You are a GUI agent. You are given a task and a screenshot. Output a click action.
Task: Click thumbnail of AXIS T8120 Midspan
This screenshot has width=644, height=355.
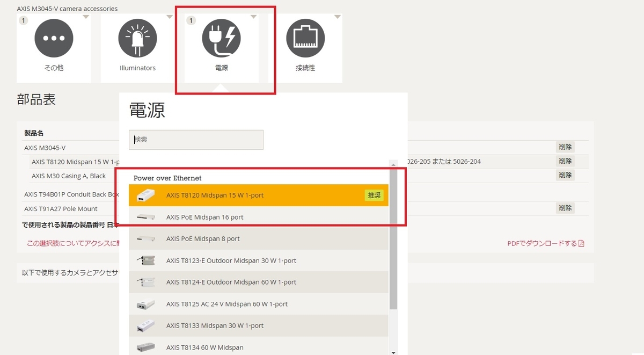point(146,195)
